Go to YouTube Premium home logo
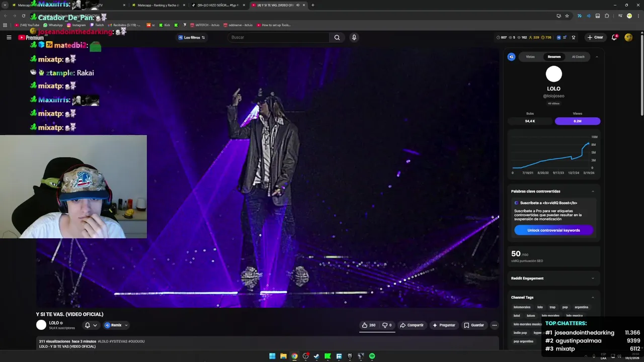 tap(31, 38)
